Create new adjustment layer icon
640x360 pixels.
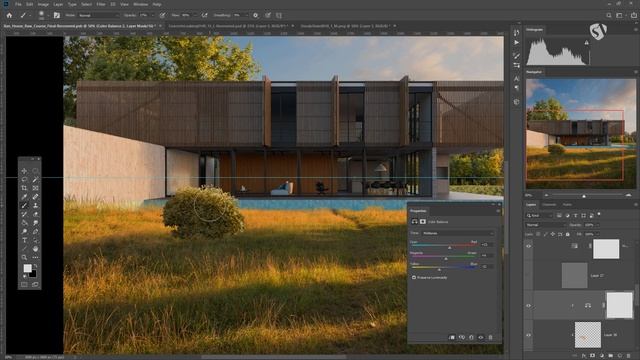click(602, 356)
